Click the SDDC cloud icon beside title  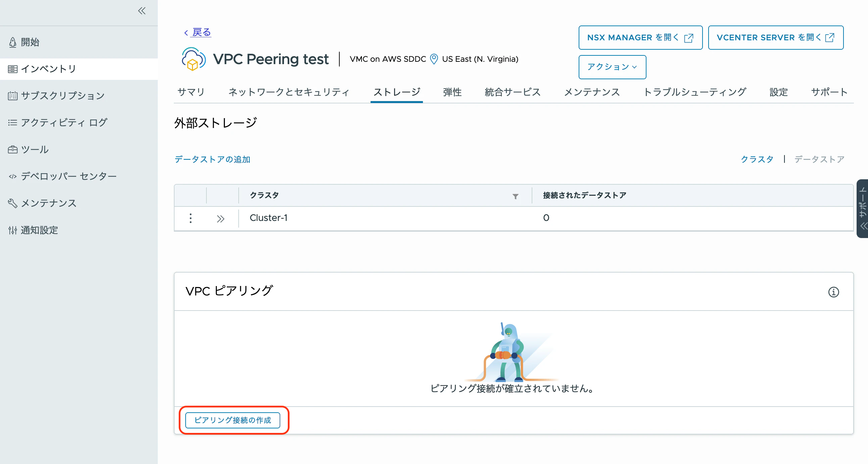pos(193,59)
